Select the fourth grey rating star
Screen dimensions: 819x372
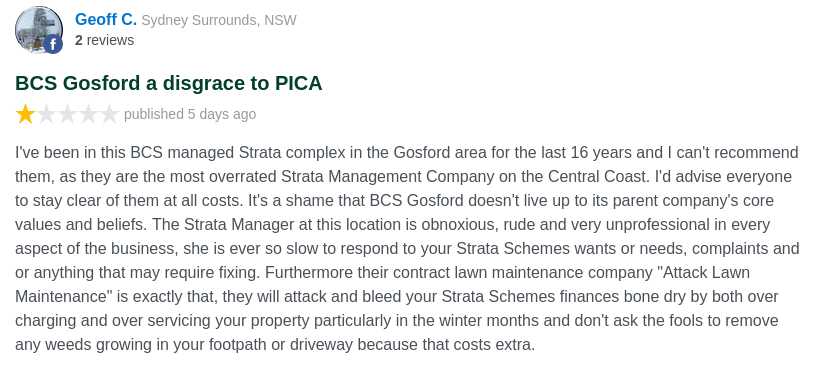tap(88, 114)
